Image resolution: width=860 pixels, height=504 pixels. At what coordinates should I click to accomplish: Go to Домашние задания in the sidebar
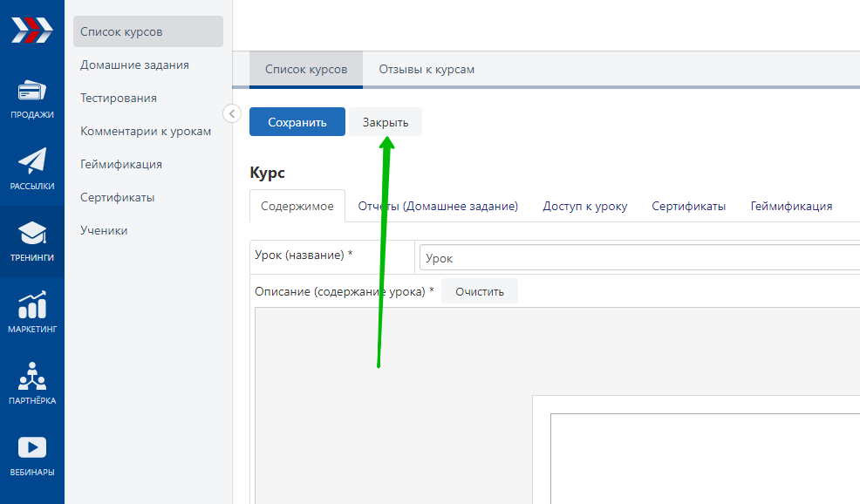tap(134, 65)
